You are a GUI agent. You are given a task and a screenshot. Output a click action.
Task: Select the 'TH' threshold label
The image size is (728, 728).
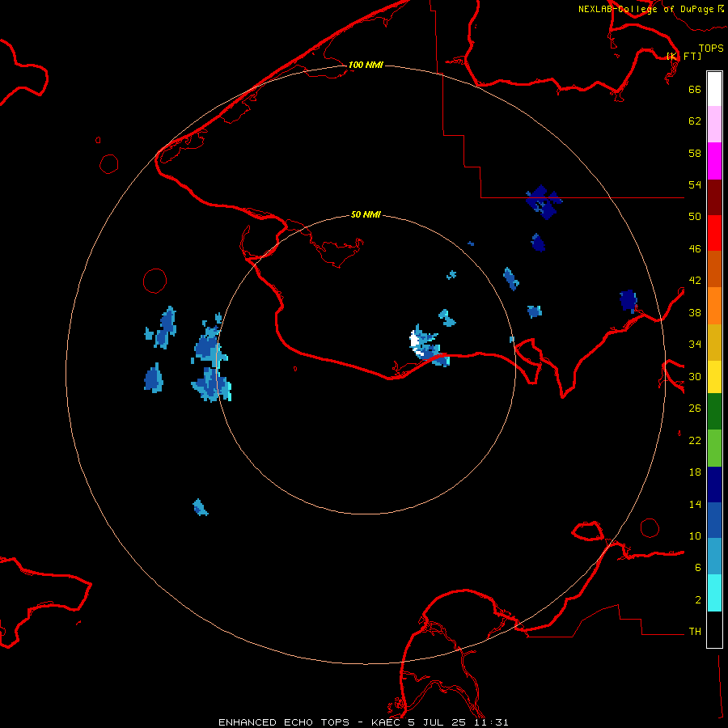click(x=695, y=632)
